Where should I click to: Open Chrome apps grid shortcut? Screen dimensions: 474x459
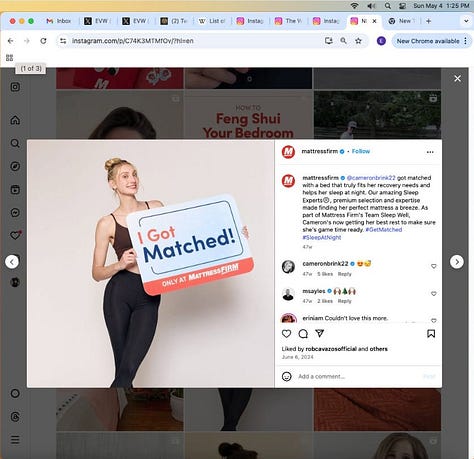pos(9,58)
